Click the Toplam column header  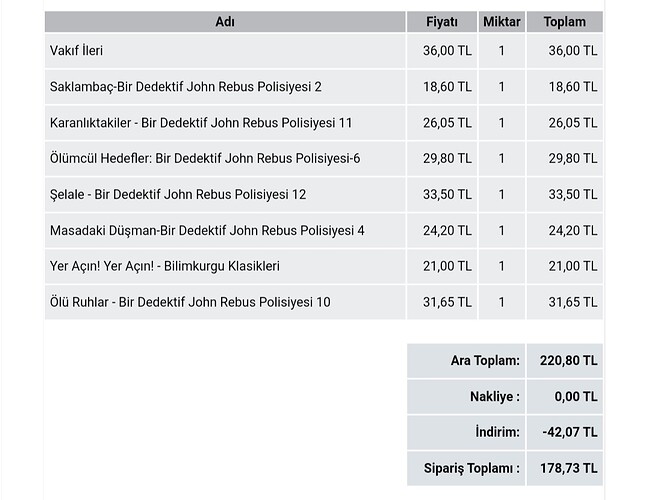tap(565, 22)
